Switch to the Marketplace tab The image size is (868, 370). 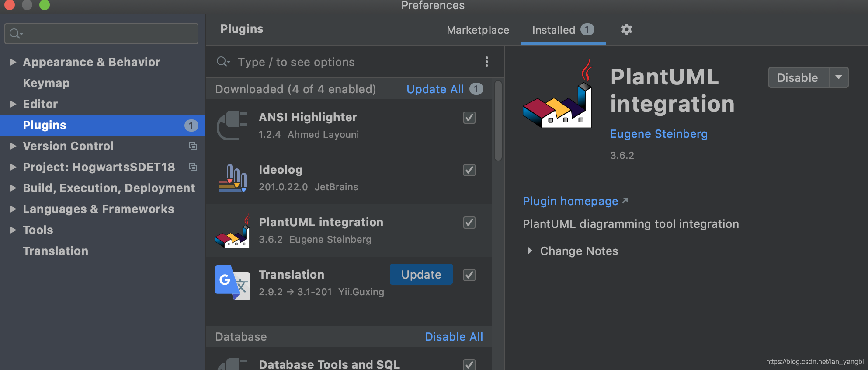478,30
